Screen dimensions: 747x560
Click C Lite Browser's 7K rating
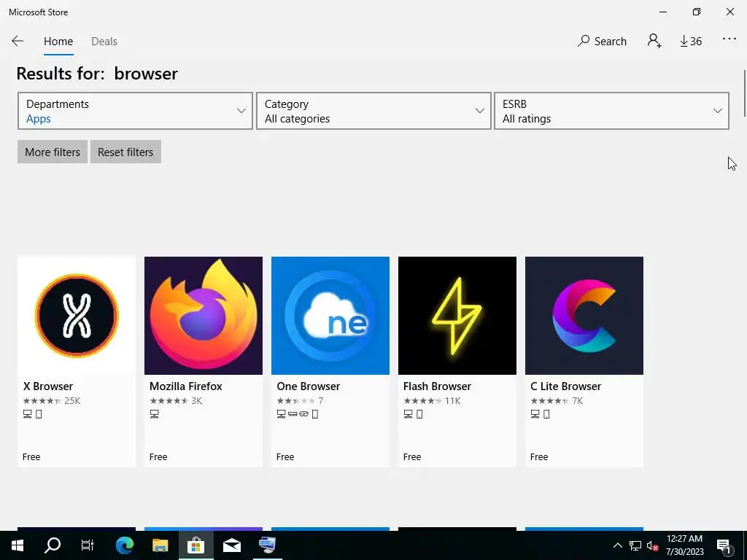(557, 401)
